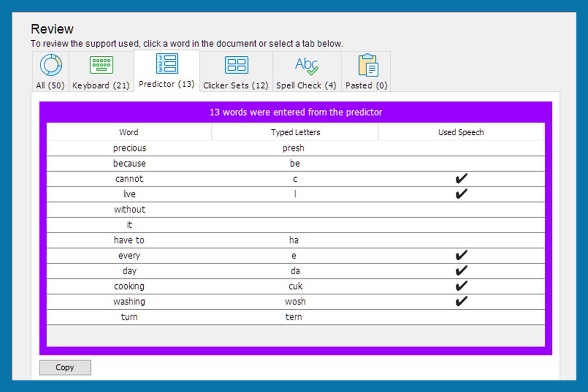Toggle the Used Speech checkmark for washing

click(x=461, y=301)
